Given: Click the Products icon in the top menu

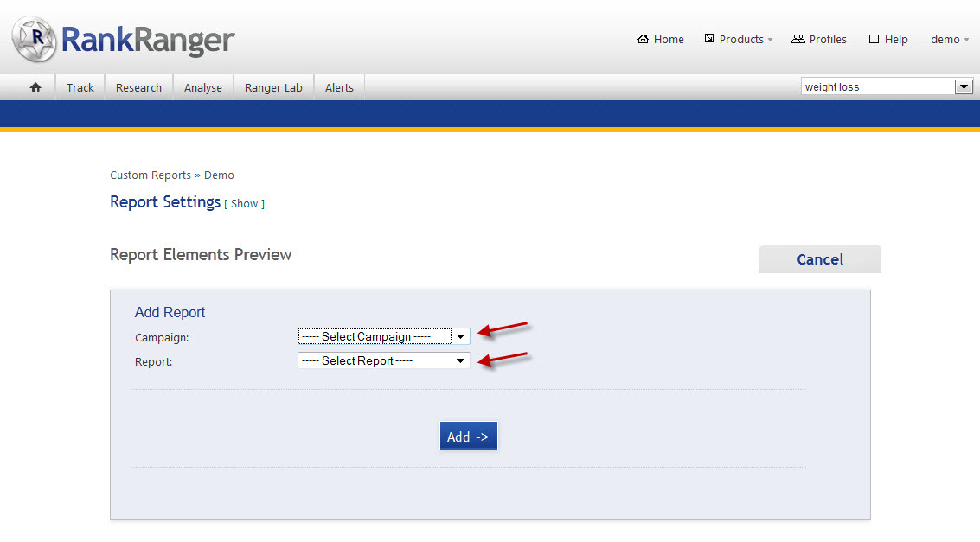Looking at the screenshot, I should [708, 39].
